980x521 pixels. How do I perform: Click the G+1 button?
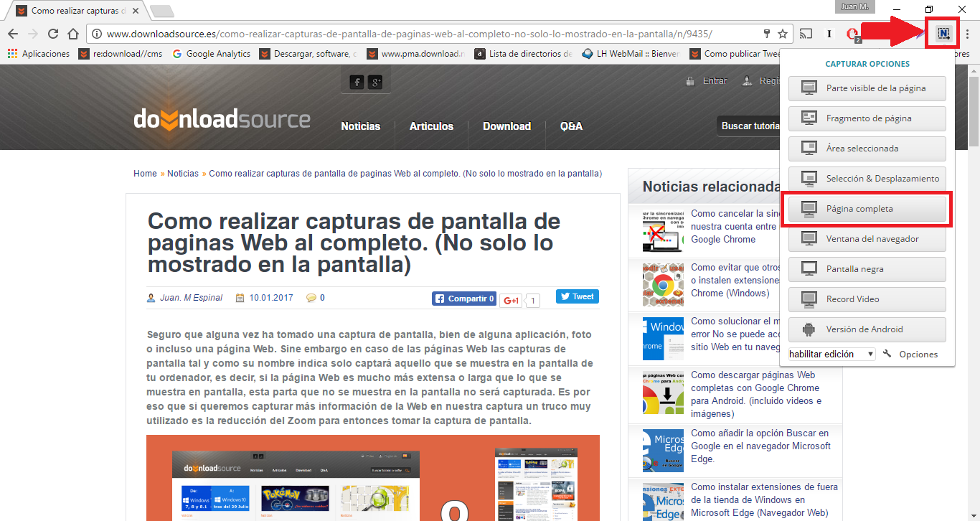(510, 301)
